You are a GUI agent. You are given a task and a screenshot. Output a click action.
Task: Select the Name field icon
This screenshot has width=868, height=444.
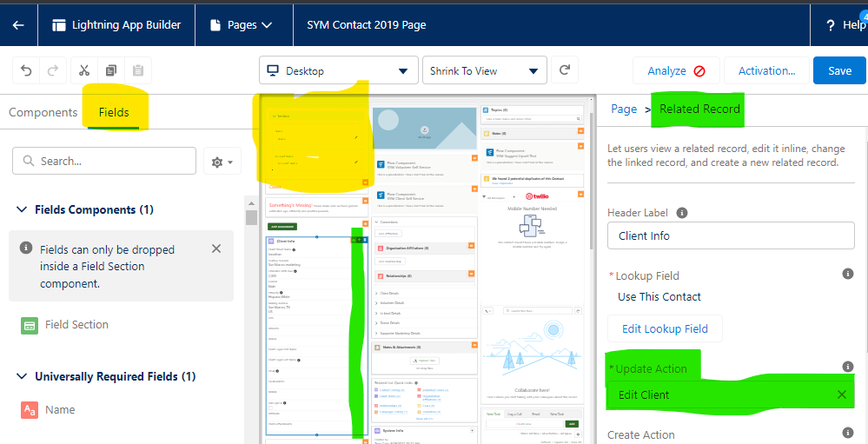[30, 410]
